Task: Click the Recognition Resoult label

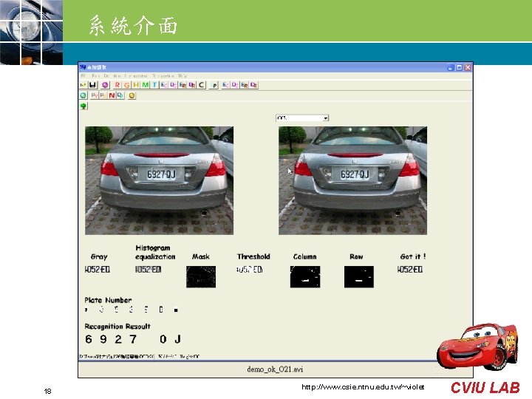Action: coord(117,327)
